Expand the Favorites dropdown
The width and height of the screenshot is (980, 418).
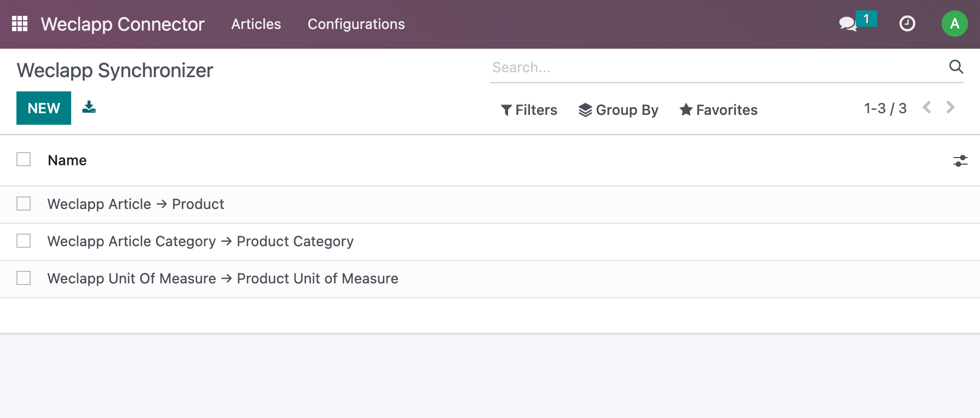point(718,110)
